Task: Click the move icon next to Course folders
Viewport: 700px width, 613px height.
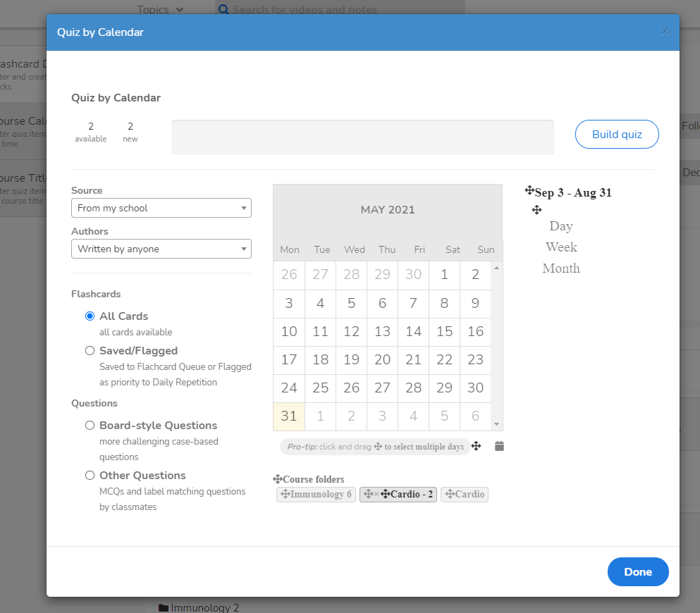Action: click(x=278, y=479)
